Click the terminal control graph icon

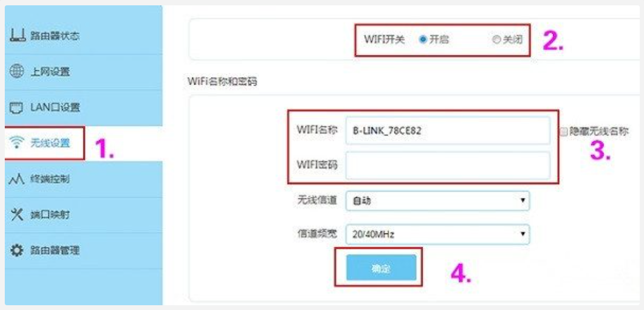(x=17, y=179)
